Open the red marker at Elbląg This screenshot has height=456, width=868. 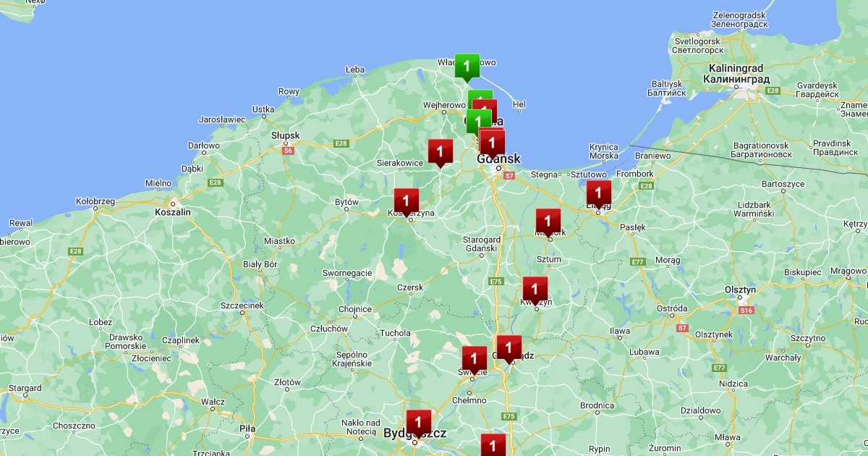pos(598,193)
